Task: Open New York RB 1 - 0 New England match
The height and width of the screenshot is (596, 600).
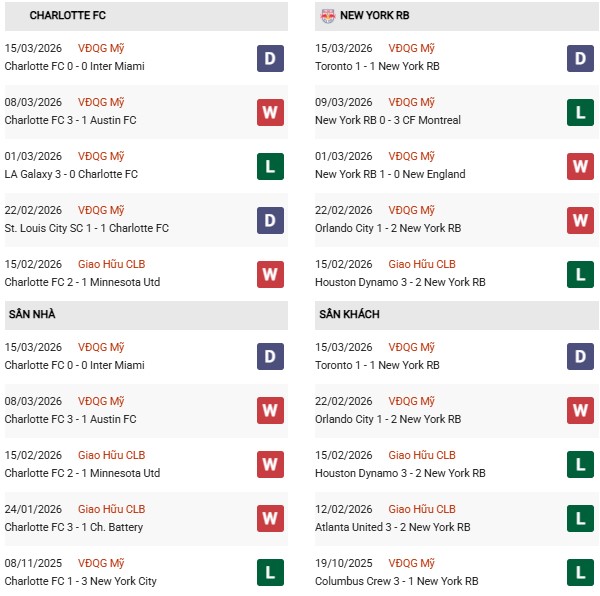Action: [x=390, y=174]
